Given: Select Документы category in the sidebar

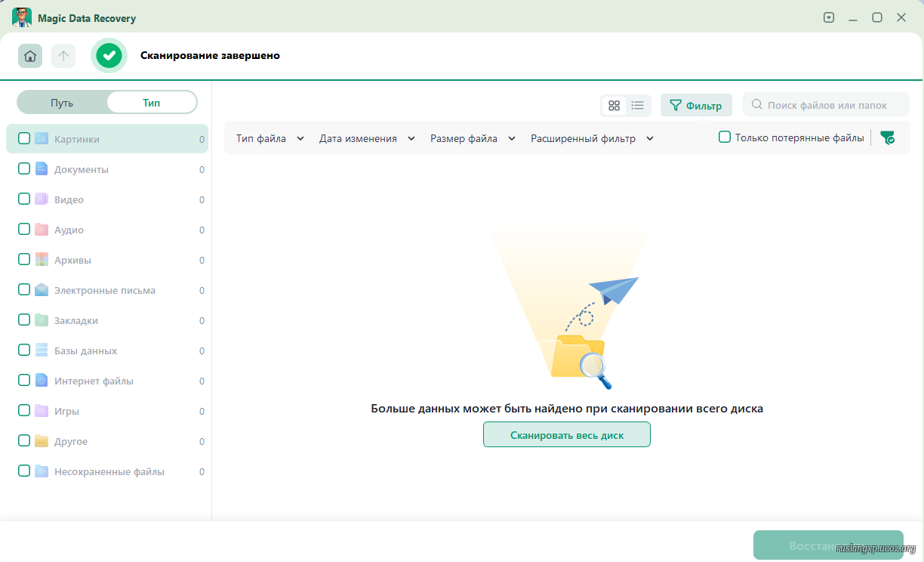Looking at the screenshot, I should pos(82,169).
